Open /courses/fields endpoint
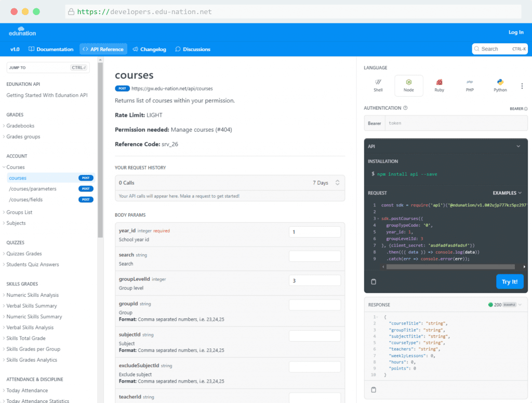Image resolution: width=532 pixels, height=403 pixels. click(26, 200)
